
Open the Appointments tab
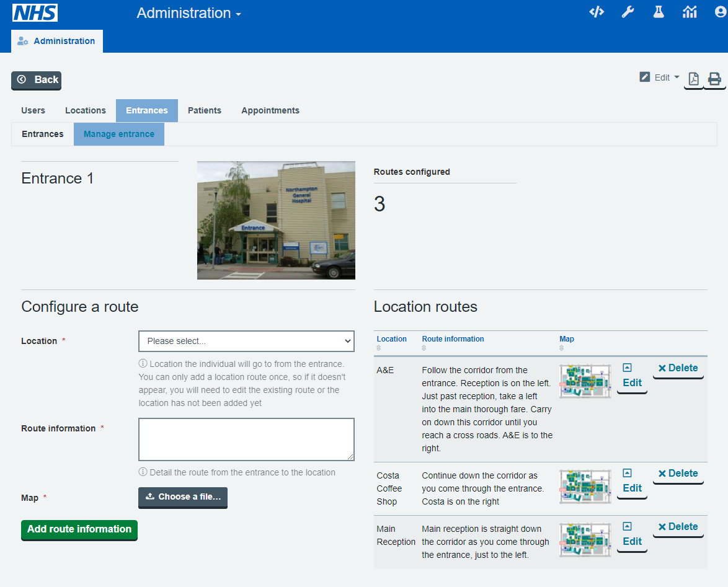click(x=270, y=110)
